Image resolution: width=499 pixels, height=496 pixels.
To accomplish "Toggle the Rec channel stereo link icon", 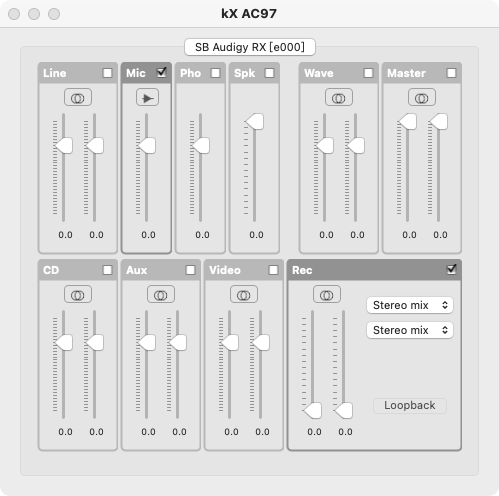I will point(327,294).
